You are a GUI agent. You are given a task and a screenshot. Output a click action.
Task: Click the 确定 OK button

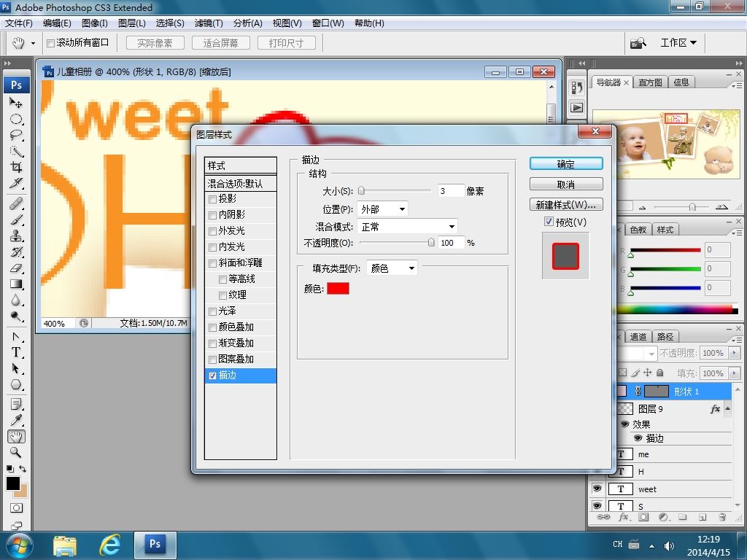point(566,164)
